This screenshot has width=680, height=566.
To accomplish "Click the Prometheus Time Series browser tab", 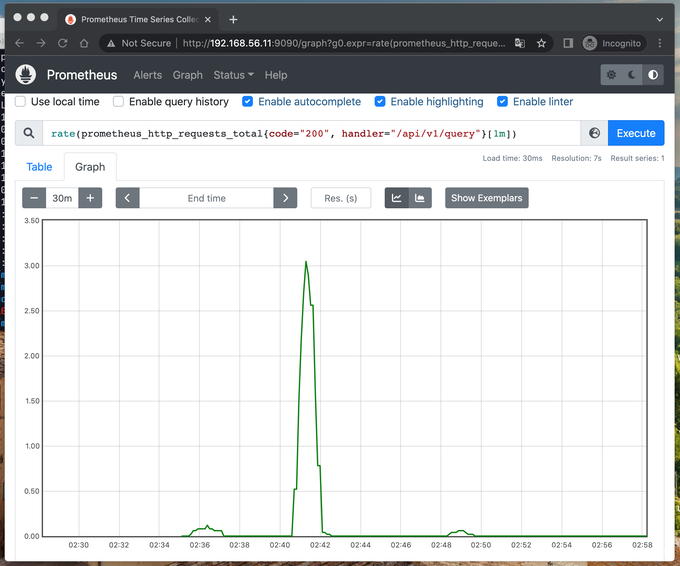I will tap(137, 20).
